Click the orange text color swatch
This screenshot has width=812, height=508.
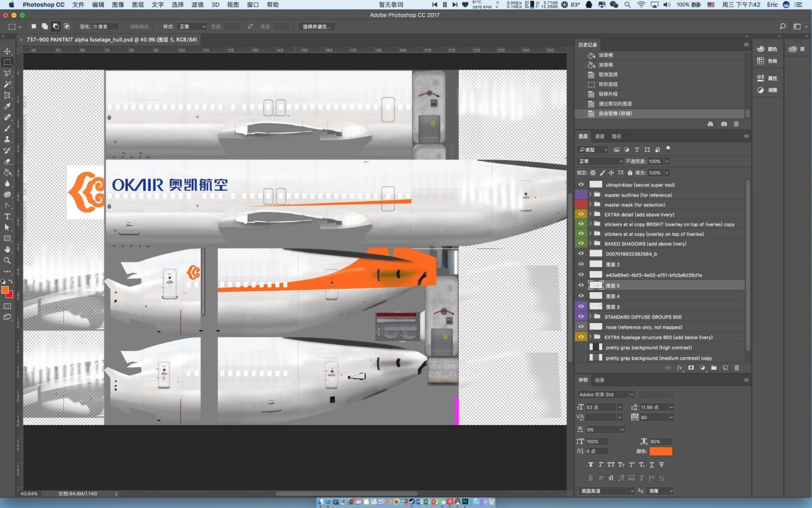(x=661, y=451)
